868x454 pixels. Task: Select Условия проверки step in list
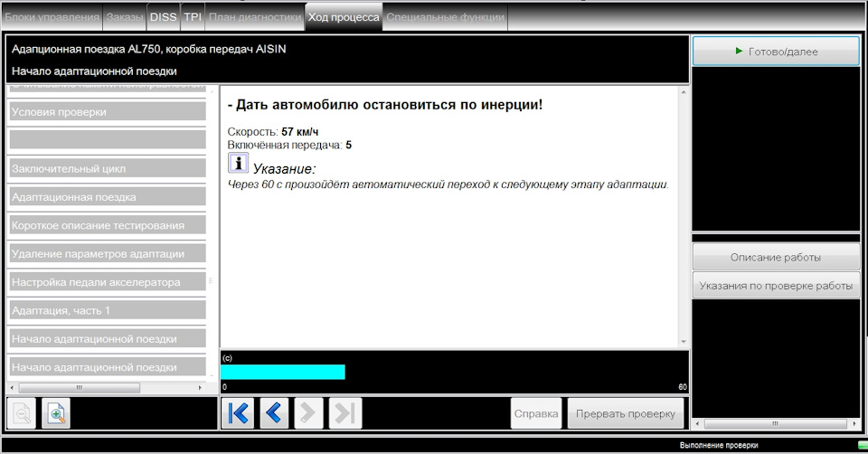tap(108, 112)
